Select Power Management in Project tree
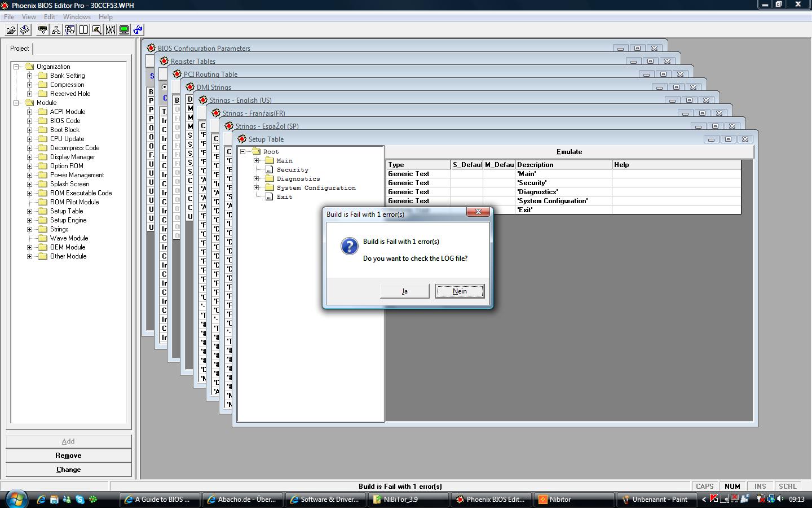The height and width of the screenshot is (508, 812). point(77,175)
